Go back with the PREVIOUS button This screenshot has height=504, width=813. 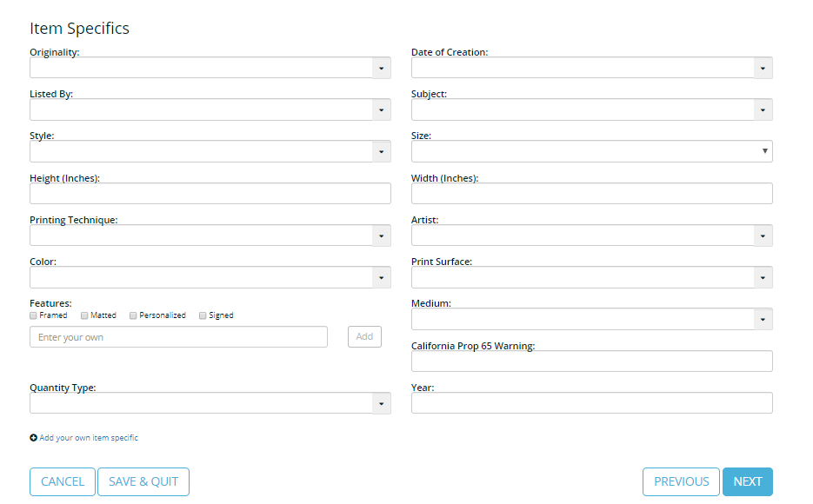[x=681, y=481]
